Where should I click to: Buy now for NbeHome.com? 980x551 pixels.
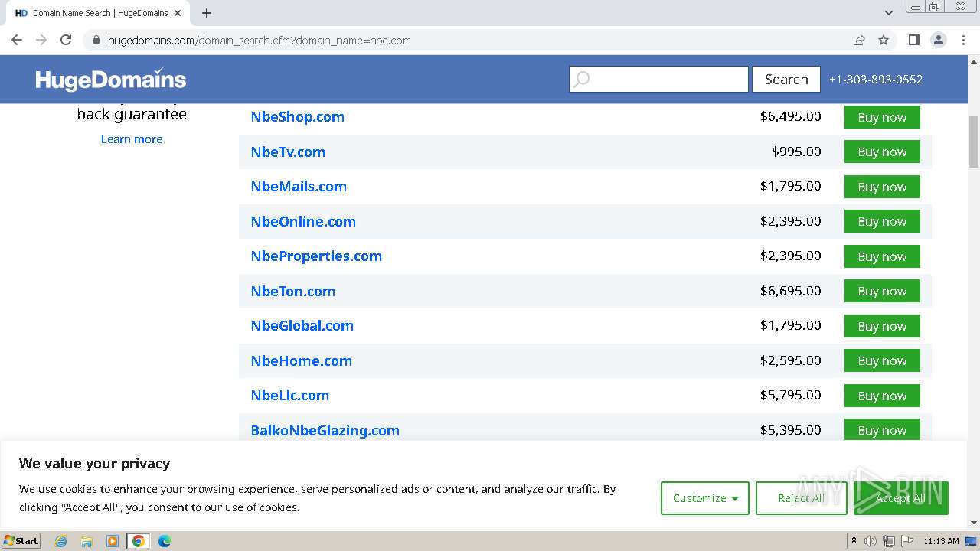(882, 360)
